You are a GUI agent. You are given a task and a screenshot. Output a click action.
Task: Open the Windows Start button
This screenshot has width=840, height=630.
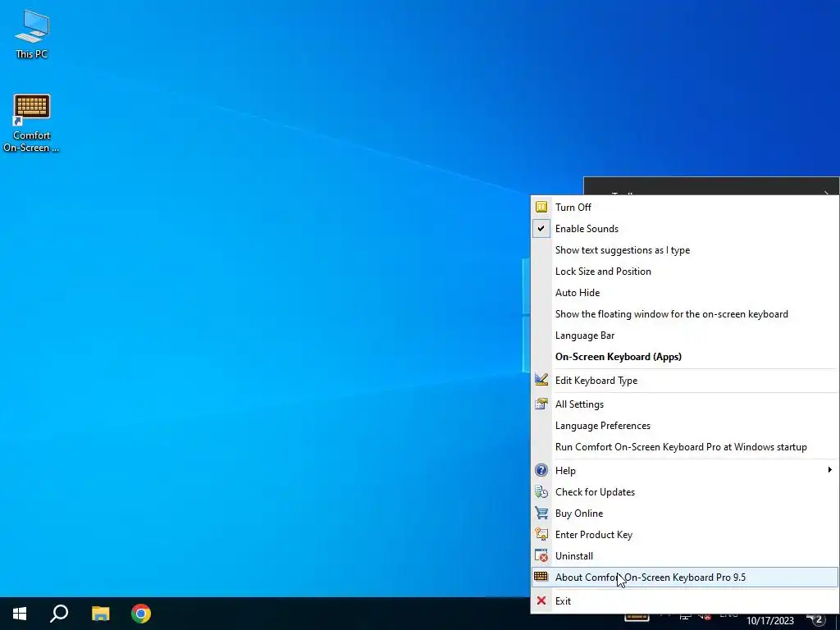[20, 614]
